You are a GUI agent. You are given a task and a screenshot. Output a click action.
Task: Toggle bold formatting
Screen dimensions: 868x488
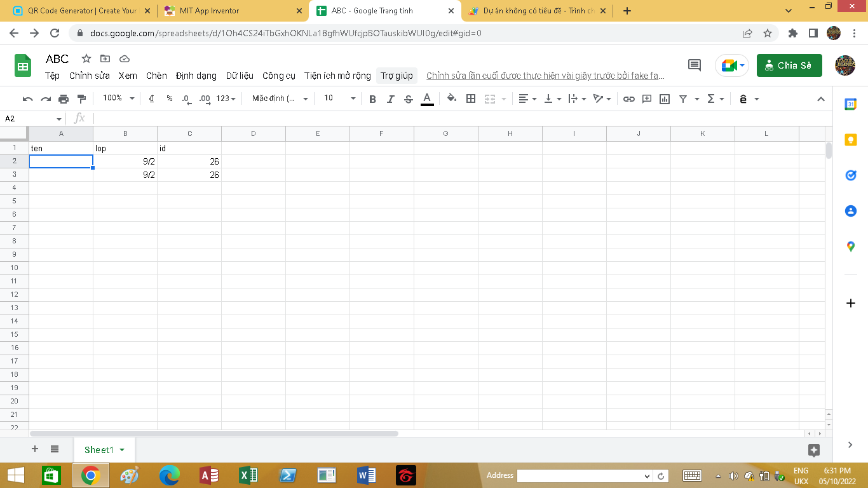tap(372, 98)
